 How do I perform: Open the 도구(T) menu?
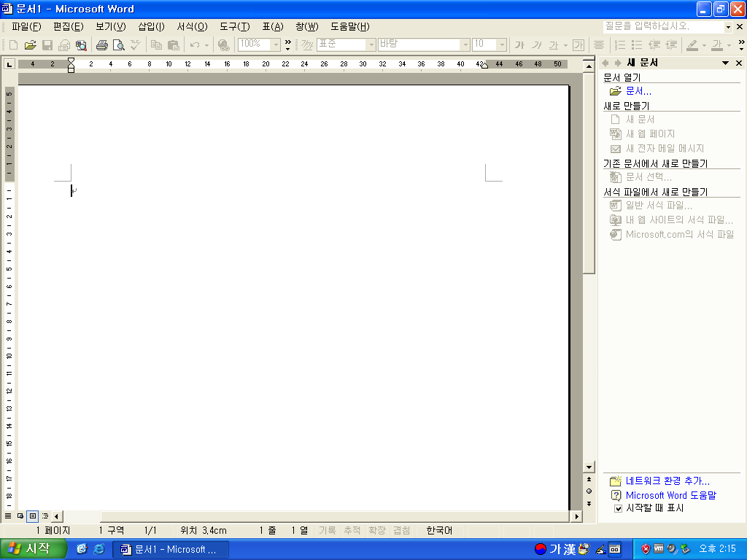(x=234, y=27)
